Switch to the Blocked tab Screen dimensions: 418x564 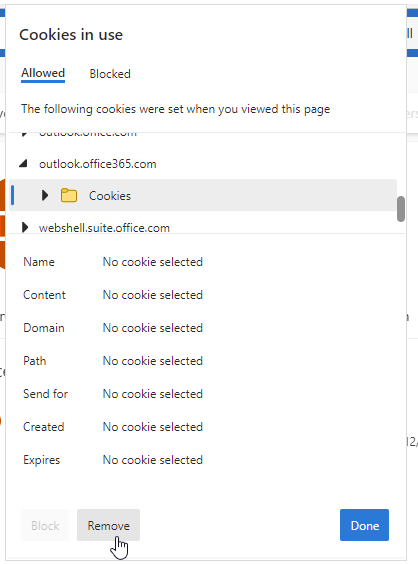pyautogui.click(x=110, y=74)
